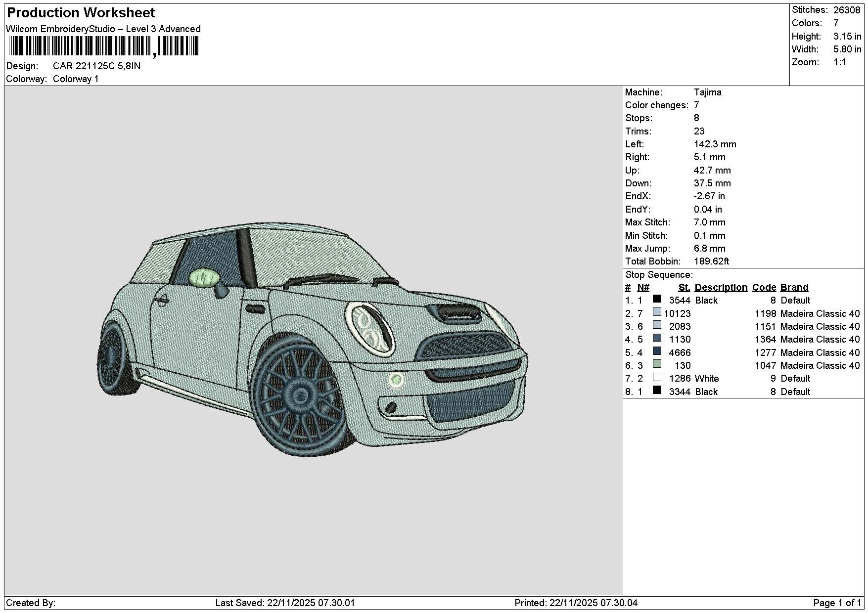Click the Min Stitch value 0.1 mm
This screenshot has width=868, height=613.
[x=709, y=236]
